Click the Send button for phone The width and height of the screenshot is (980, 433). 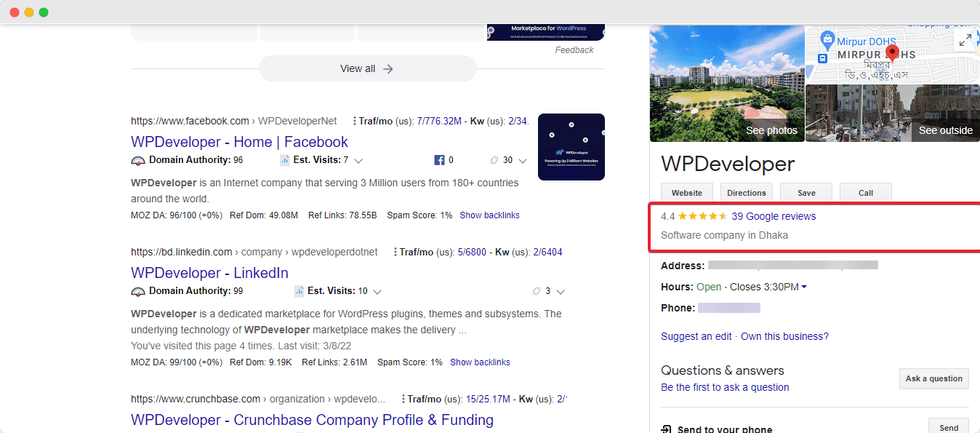tap(949, 427)
